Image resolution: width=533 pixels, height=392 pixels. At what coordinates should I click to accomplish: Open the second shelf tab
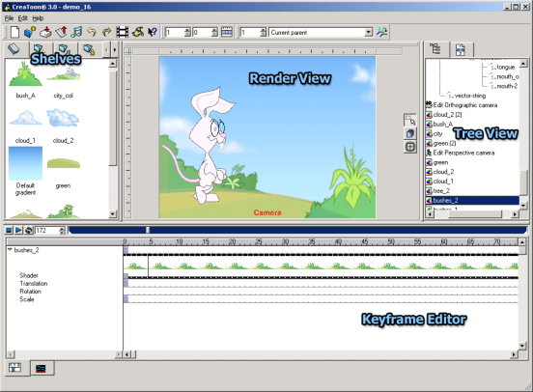pos(39,49)
